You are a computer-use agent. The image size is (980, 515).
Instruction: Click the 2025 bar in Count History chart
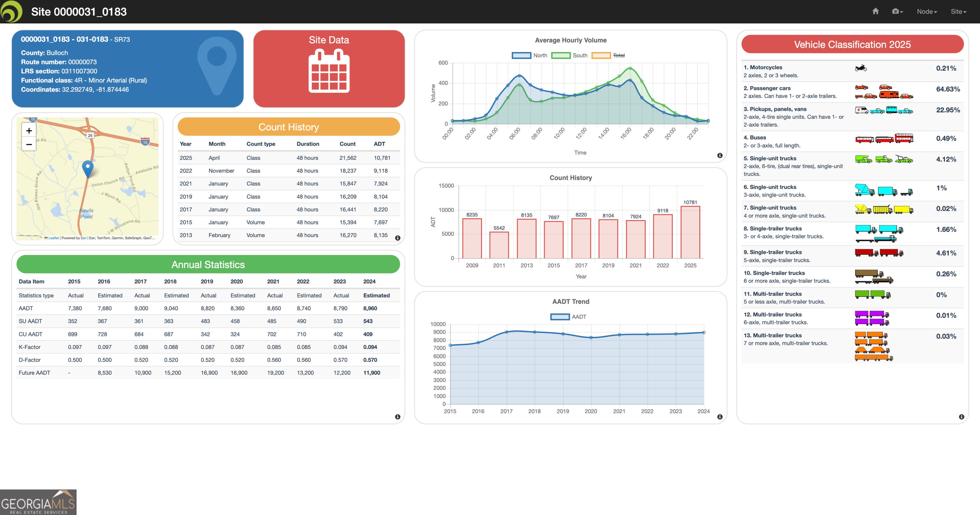(690, 232)
